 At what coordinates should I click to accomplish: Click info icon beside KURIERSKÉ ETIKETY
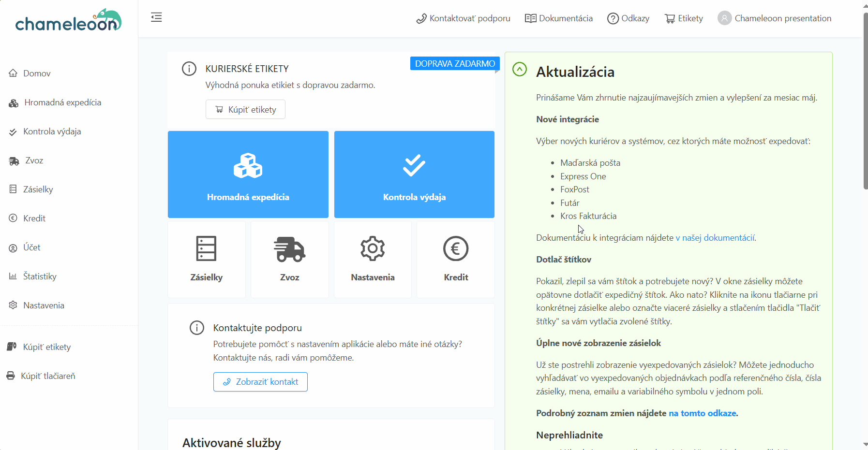tap(189, 69)
